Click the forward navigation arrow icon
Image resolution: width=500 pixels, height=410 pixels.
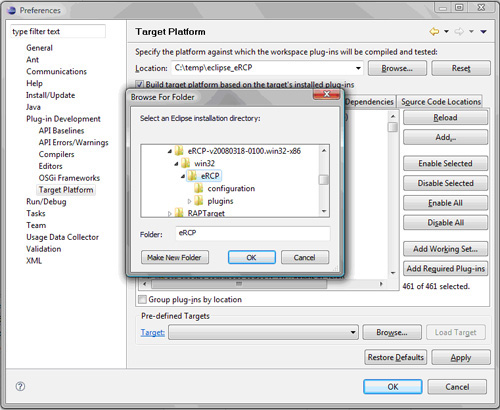[x=459, y=32]
